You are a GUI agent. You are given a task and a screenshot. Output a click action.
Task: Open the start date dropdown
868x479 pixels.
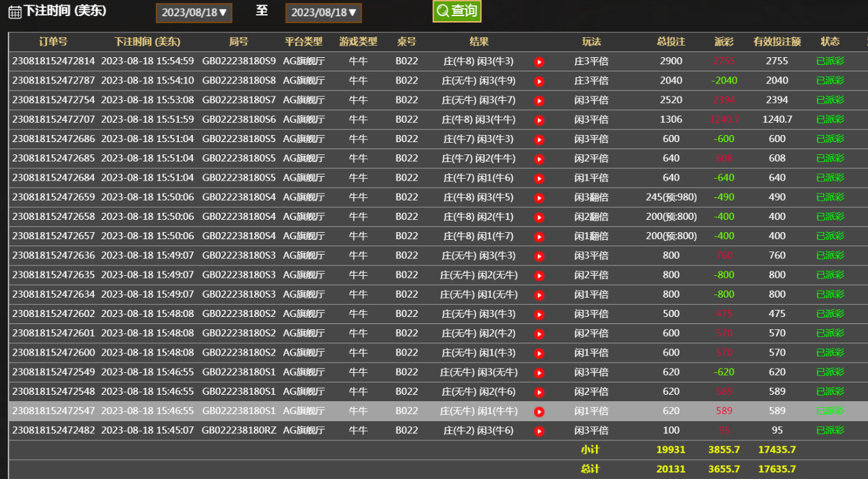pyautogui.click(x=194, y=13)
